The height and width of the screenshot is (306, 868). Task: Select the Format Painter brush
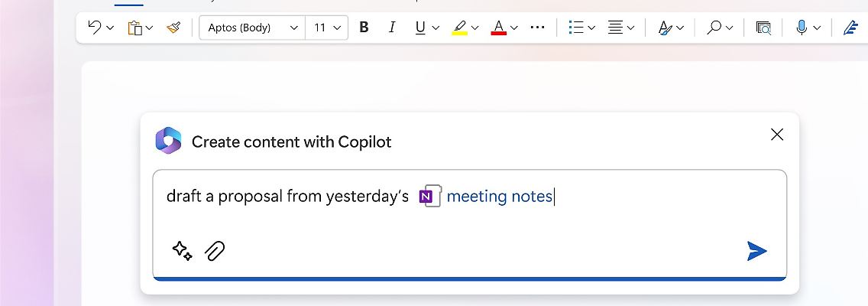click(174, 28)
